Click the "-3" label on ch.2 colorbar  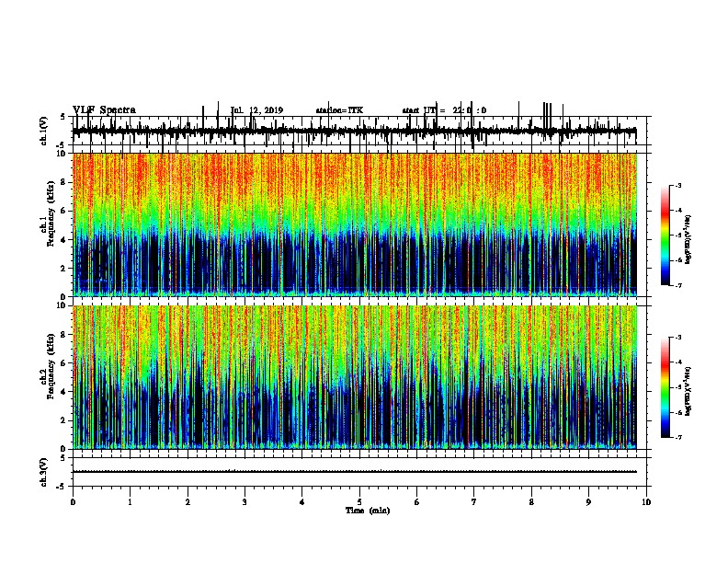677,338
